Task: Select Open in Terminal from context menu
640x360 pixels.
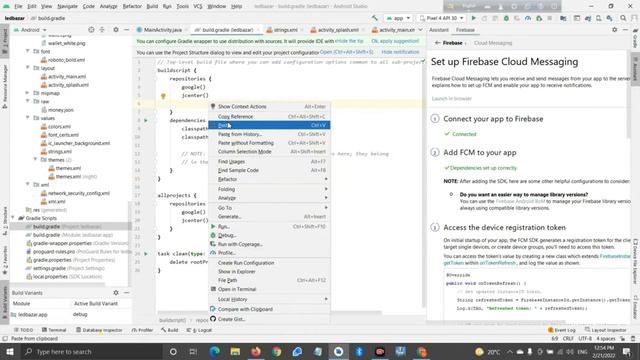Action: tap(269, 289)
